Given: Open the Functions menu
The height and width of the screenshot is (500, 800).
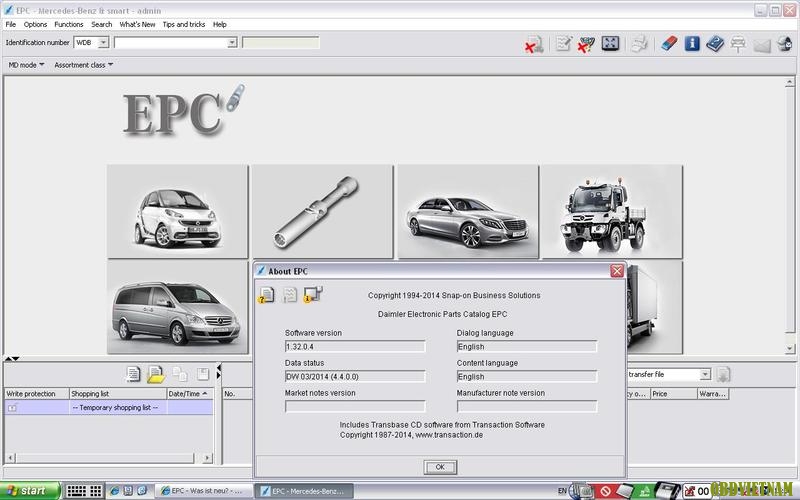Looking at the screenshot, I should point(69,24).
